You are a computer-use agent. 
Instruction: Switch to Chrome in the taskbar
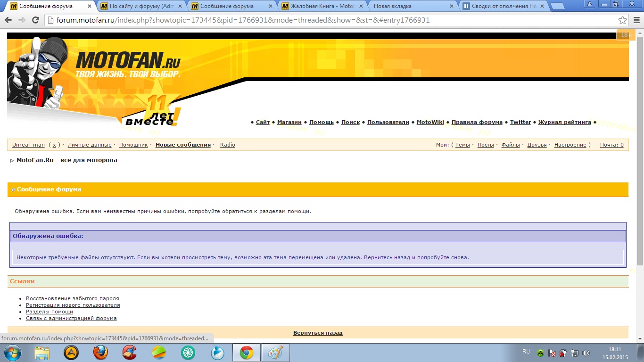[x=247, y=353]
